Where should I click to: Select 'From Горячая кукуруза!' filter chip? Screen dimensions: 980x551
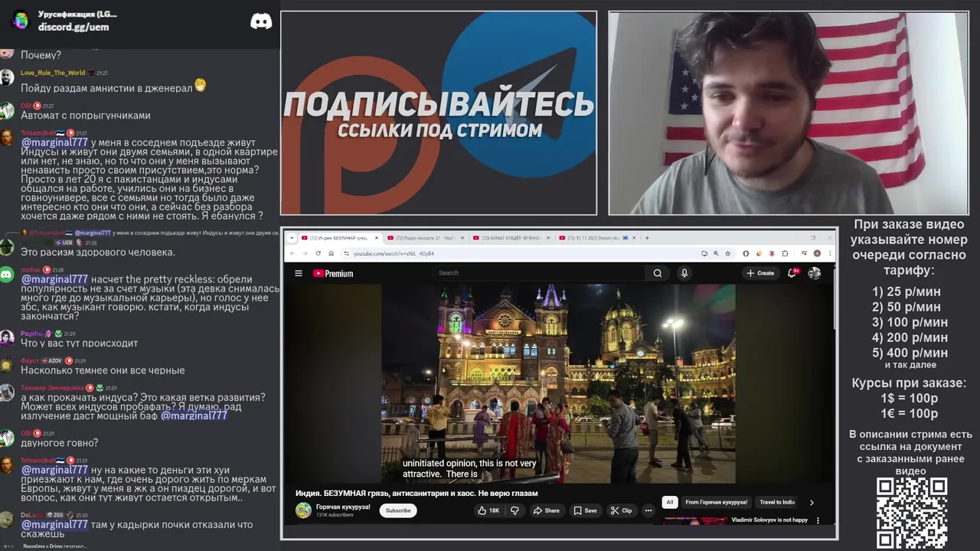click(x=716, y=502)
